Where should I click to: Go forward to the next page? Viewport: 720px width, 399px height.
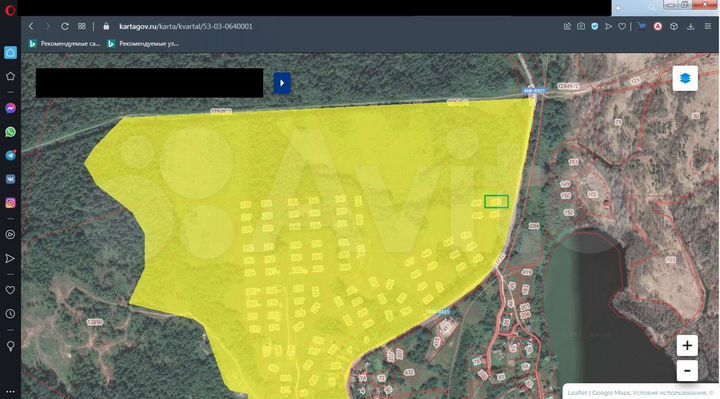[x=47, y=26]
